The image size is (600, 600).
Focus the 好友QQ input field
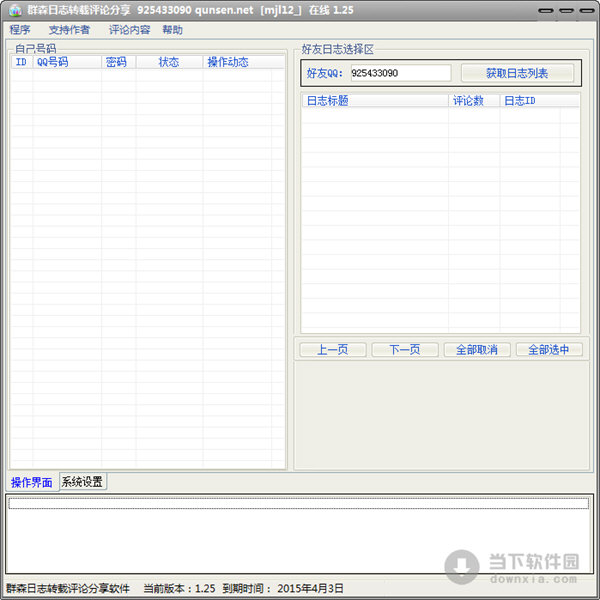(401, 73)
